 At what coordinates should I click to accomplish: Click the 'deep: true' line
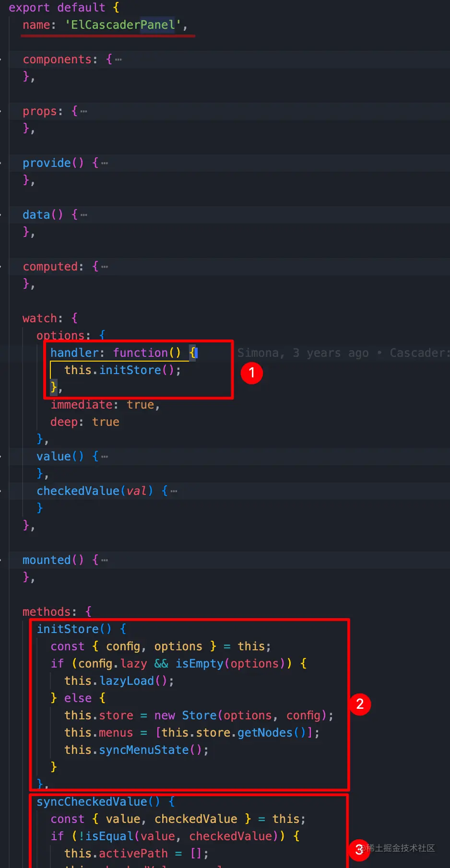click(x=85, y=422)
